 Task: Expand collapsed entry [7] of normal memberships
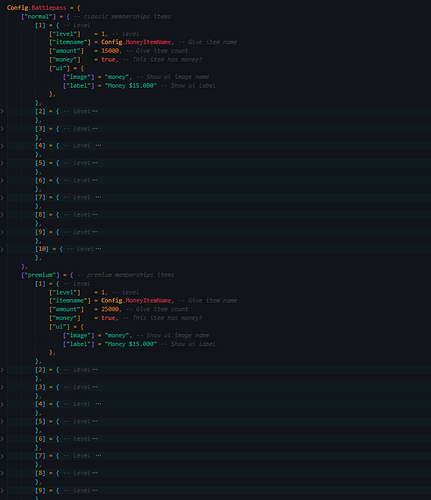click(x=2, y=198)
